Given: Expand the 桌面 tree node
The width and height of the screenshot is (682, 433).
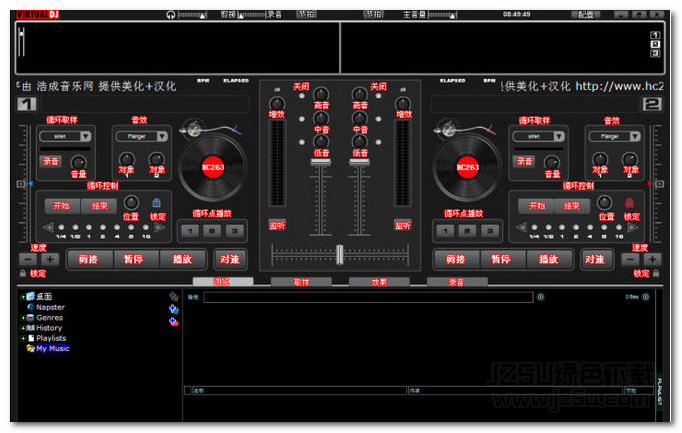Looking at the screenshot, I should [x=23, y=297].
